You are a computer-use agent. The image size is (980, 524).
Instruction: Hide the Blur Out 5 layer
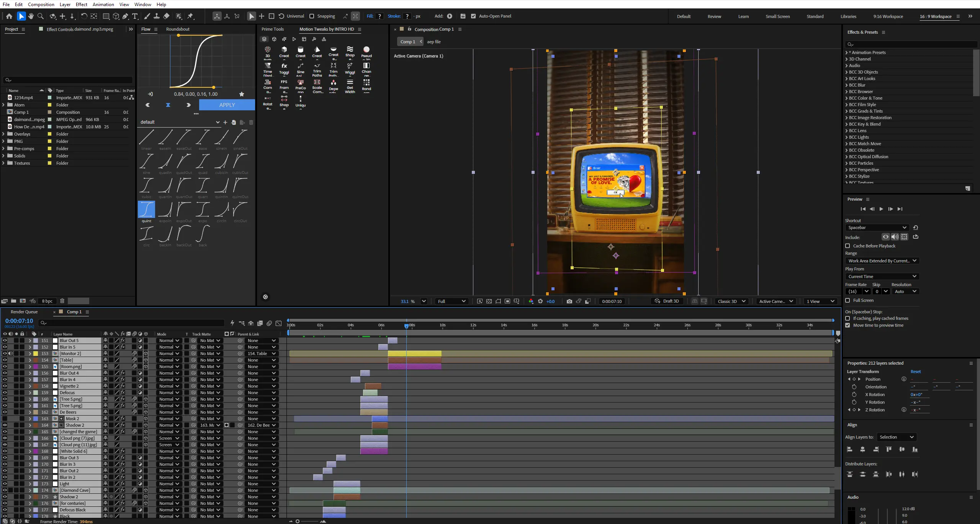point(5,341)
